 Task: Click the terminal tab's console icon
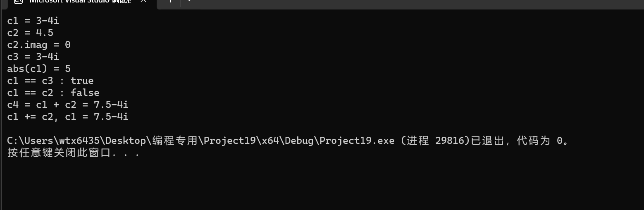17,2
